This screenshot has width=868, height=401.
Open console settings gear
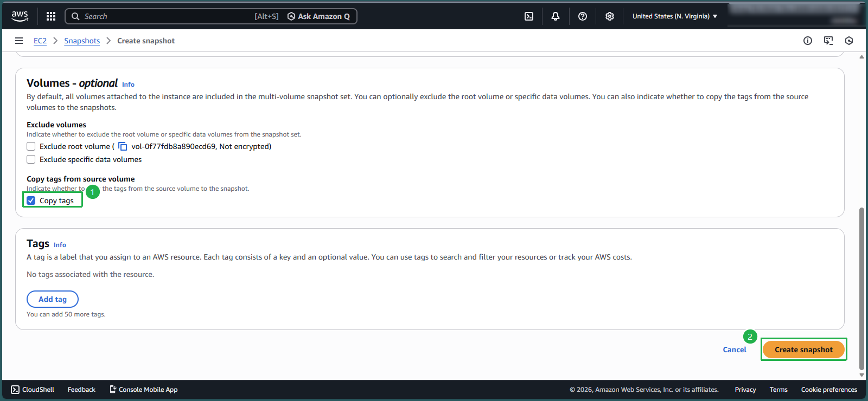(610, 16)
